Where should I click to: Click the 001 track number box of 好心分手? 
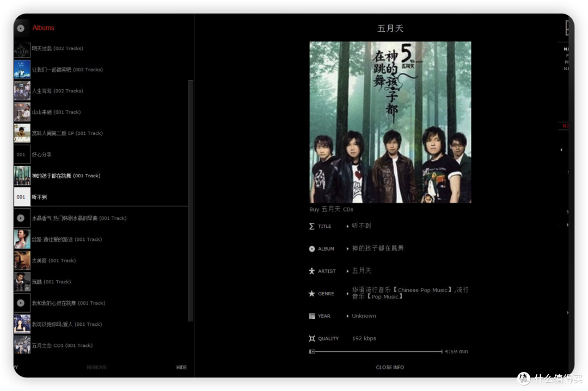tap(22, 154)
